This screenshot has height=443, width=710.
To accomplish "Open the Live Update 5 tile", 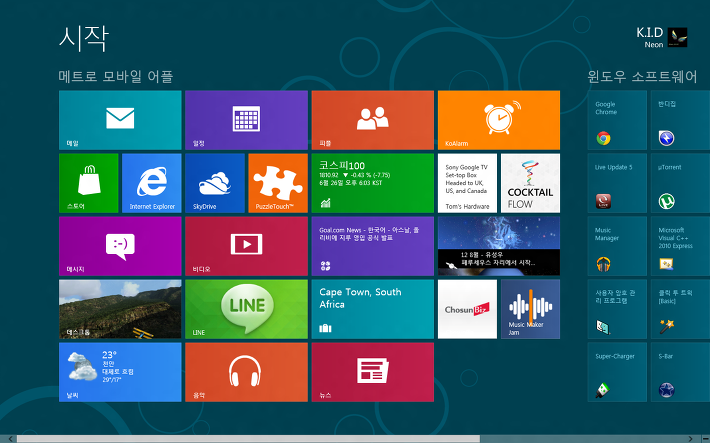I will (x=617, y=183).
